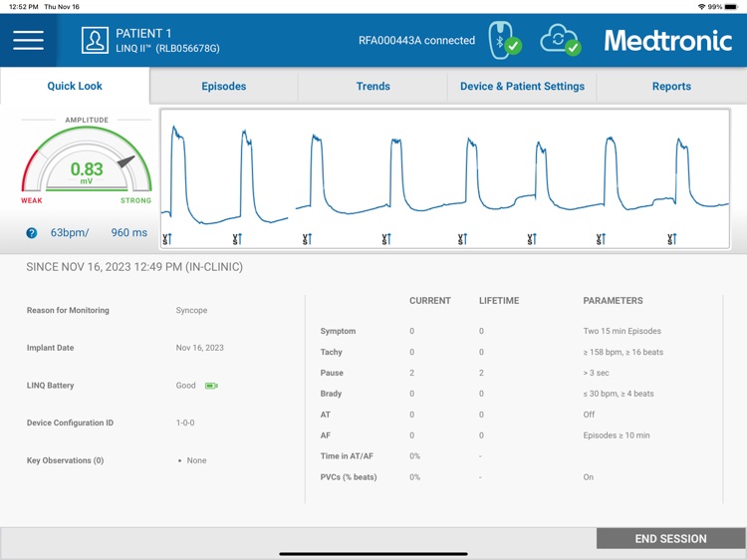Tap the LINQ II (RLB056678G) device label

(x=167, y=49)
